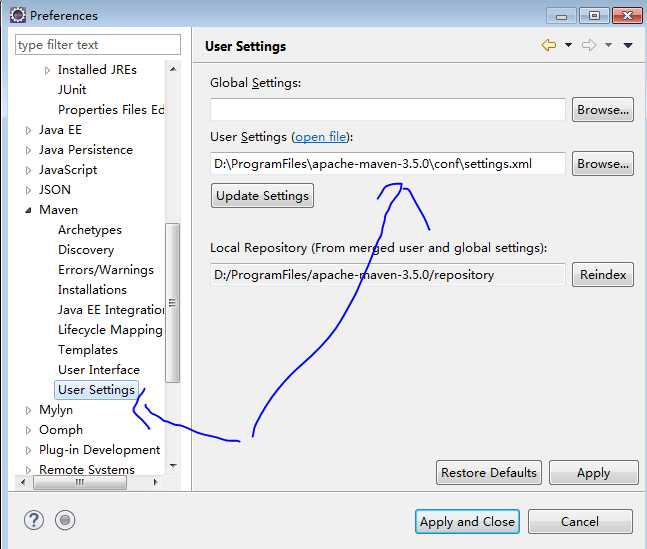The image size is (647, 549).
Task: Click the Reindex button
Action: coord(602,274)
